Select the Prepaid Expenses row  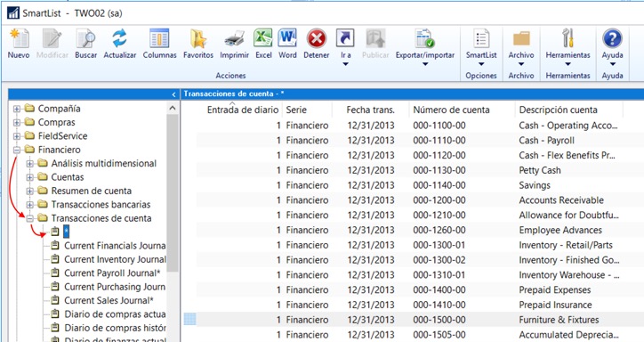(x=420, y=289)
